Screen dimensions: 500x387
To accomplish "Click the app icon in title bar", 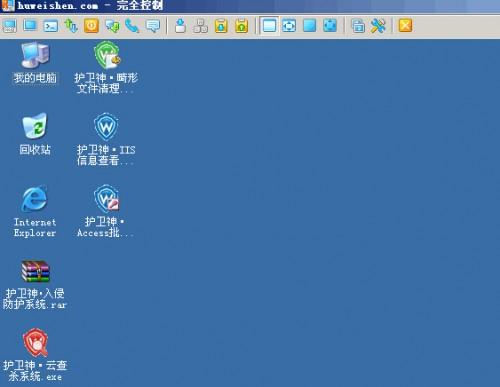I will (x=8, y=5).
